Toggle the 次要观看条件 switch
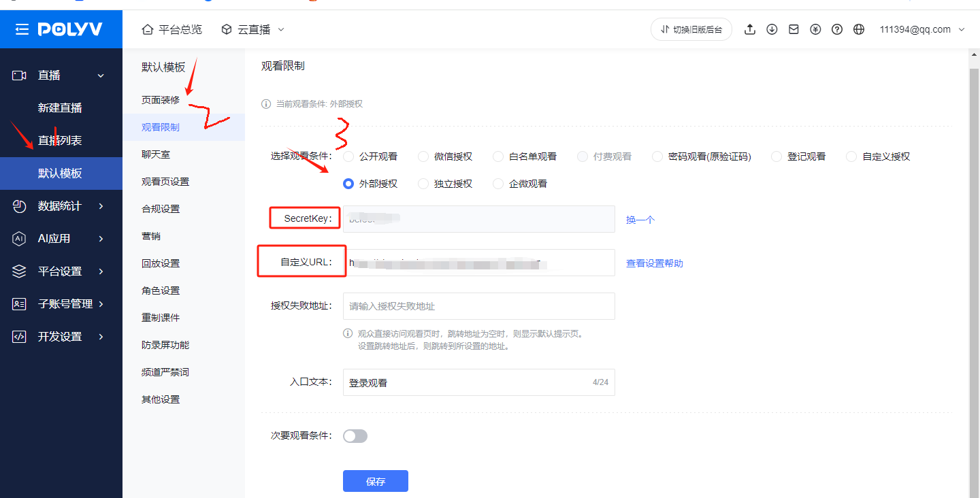 pyautogui.click(x=355, y=436)
